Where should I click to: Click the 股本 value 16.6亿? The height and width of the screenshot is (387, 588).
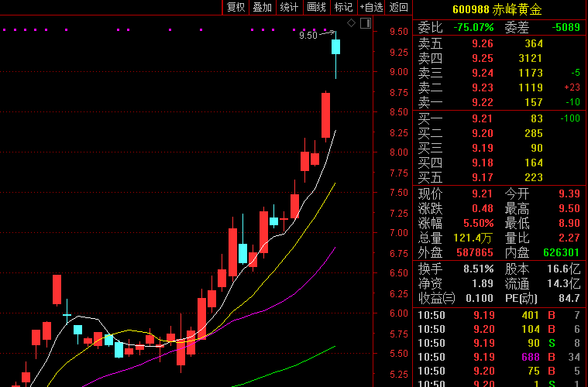pos(564,269)
